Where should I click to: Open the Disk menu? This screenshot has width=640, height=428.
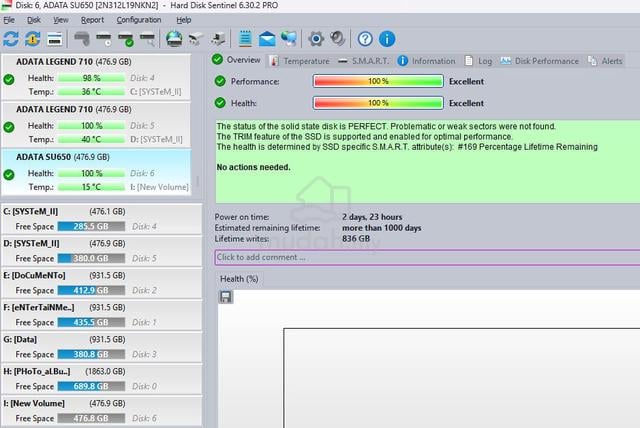tap(33, 20)
